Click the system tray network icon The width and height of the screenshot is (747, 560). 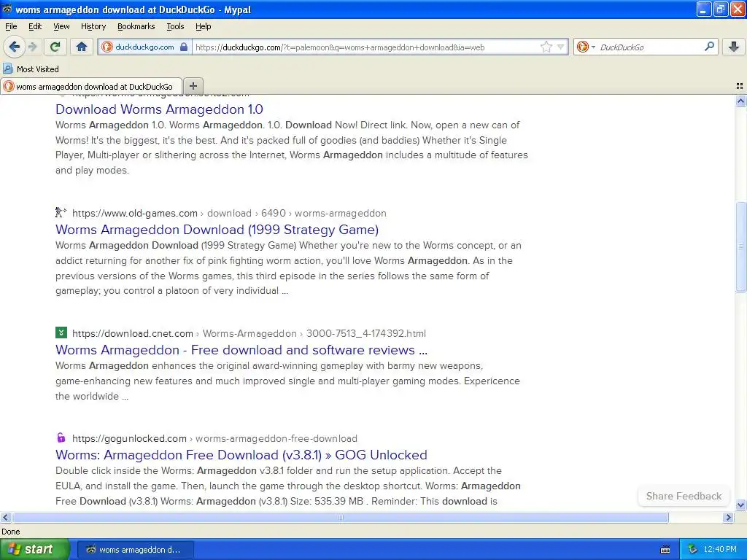tap(692, 550)
